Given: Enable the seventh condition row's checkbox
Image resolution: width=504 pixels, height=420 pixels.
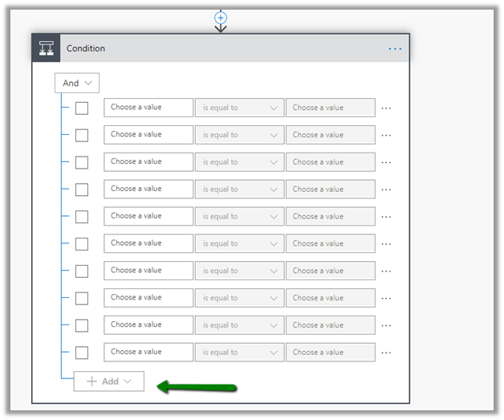Looking at the screenshot, I should [82, 271].
